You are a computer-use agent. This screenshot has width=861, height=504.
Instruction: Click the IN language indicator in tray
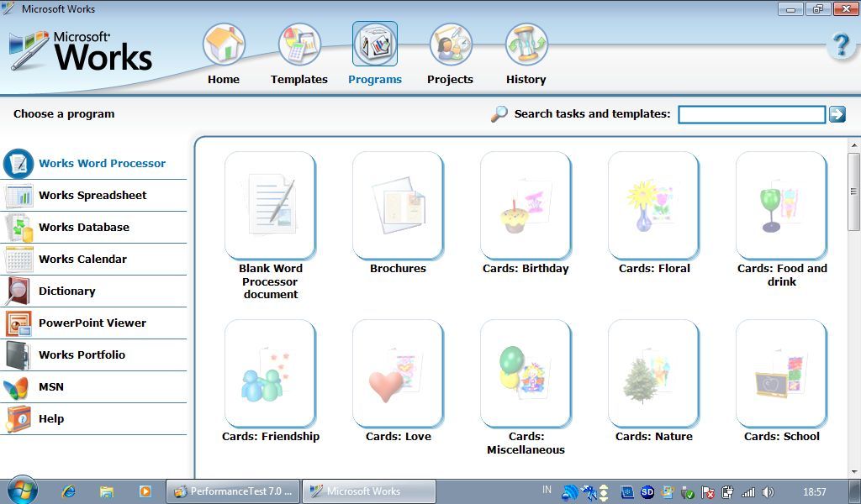pyautogui.click(x=547, y=490)
